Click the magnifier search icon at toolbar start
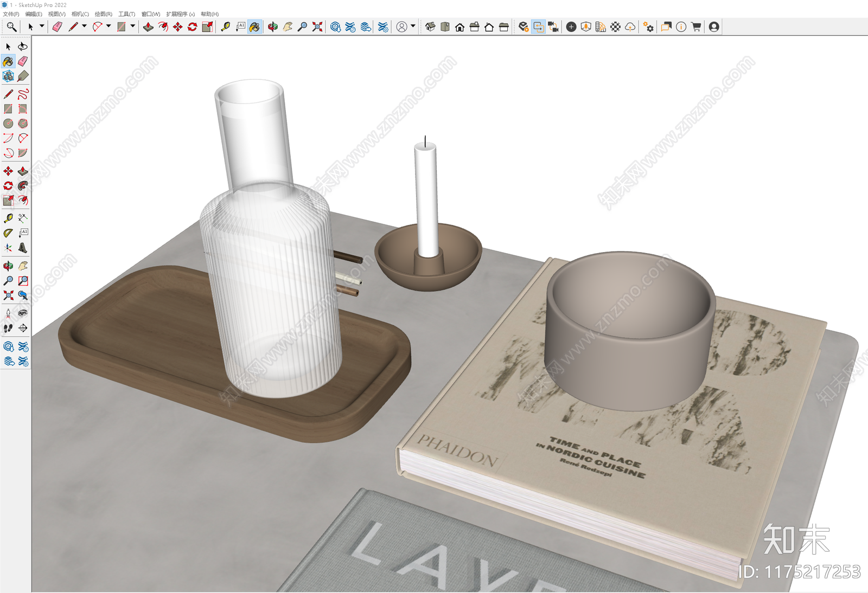 coord(11,27)
